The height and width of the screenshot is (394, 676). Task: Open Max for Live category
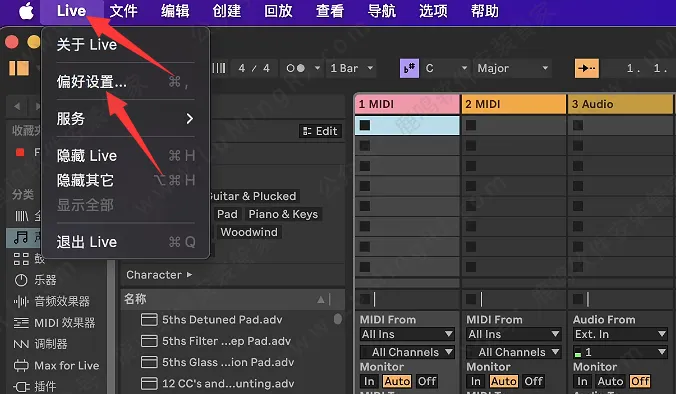click(56, 366)
